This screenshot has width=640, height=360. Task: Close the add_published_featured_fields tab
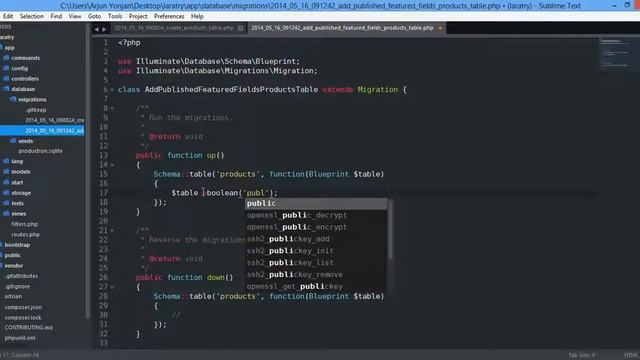click(x=440, y=28)
